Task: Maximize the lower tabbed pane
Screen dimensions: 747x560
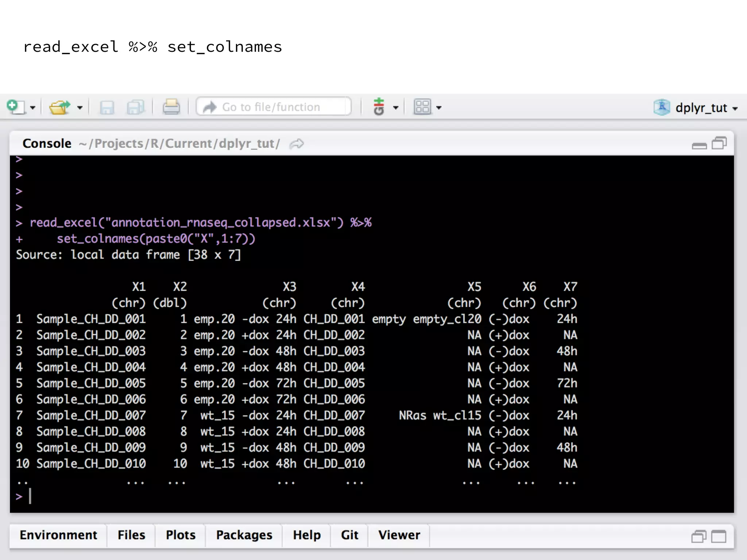Action: (x=719, y=536)
